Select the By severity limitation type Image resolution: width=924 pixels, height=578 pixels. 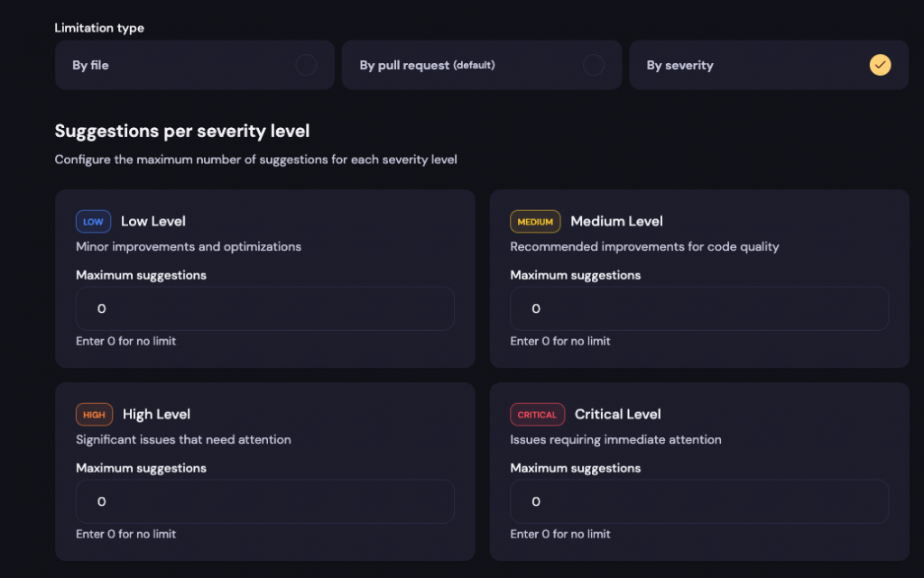pyautogui.click(x=768, y=64)
